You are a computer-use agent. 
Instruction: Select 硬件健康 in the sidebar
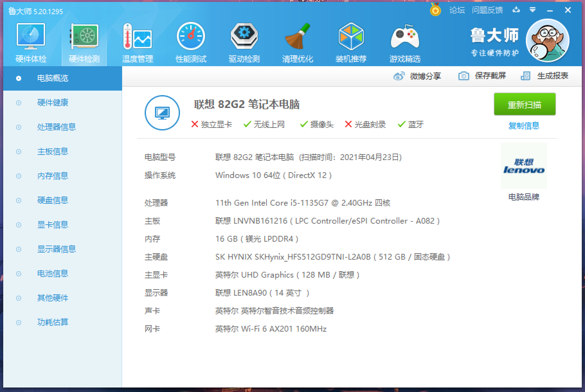pos(63,103)
